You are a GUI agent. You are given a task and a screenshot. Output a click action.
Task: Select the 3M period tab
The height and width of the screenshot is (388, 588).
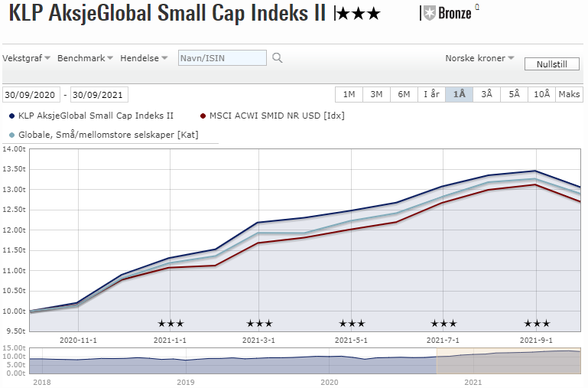376,94
